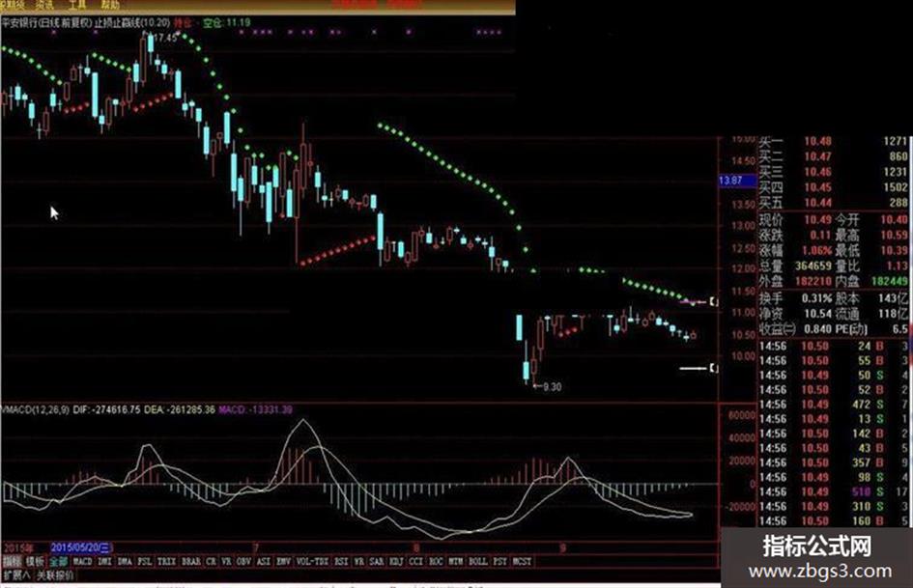This screenshot has width=913, height=588.
Task: Select the ROC indicator tab
Action: click(436, 562)
